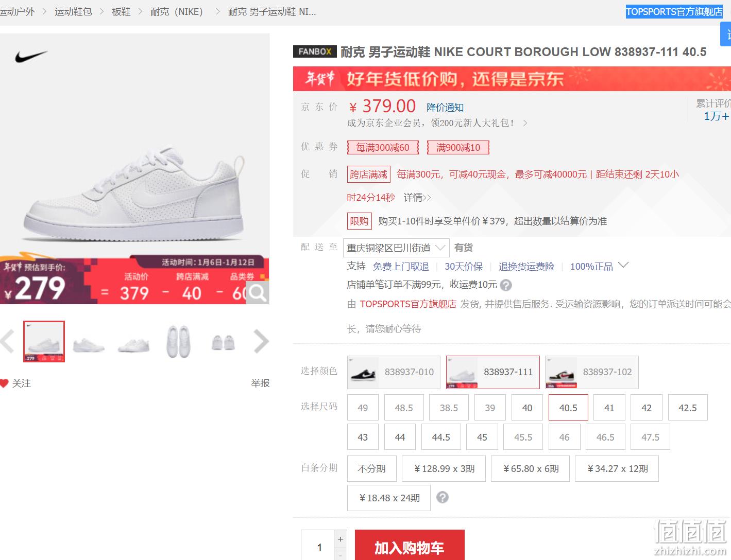The height and width of the screenshot is (560, 731).
Task: Select 不分期 installment option
Action: (372, 468)
